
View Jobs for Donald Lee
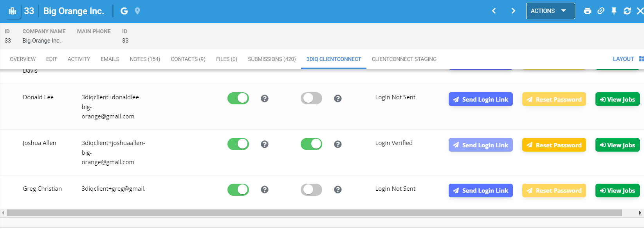[x=617, y=99]
